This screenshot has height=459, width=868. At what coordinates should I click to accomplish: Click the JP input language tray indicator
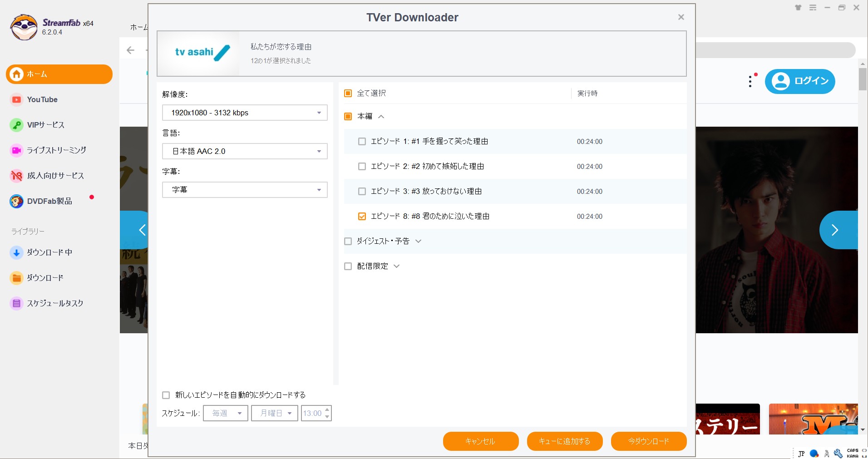point(801,454)
